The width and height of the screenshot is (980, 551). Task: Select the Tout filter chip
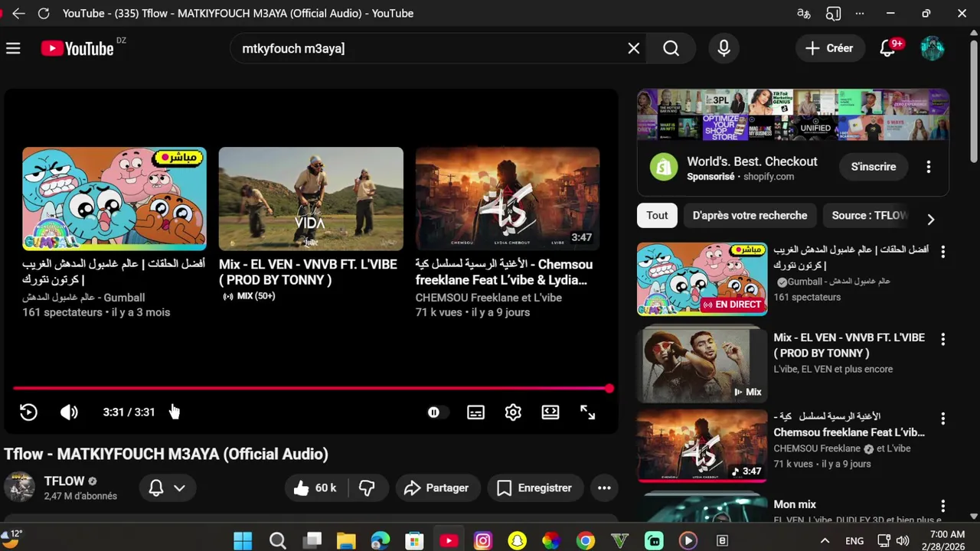click(657, 216)
